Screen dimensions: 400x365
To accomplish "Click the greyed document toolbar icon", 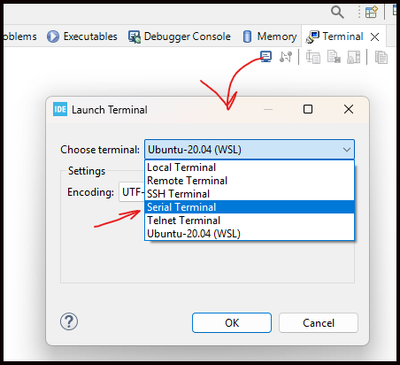I will pos(333,57).
